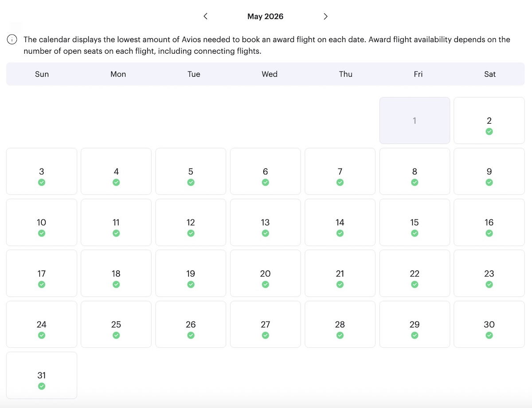Select May 27 date cell
The width and height of the screenshot is (532, 408).
(x=265, y=324)
